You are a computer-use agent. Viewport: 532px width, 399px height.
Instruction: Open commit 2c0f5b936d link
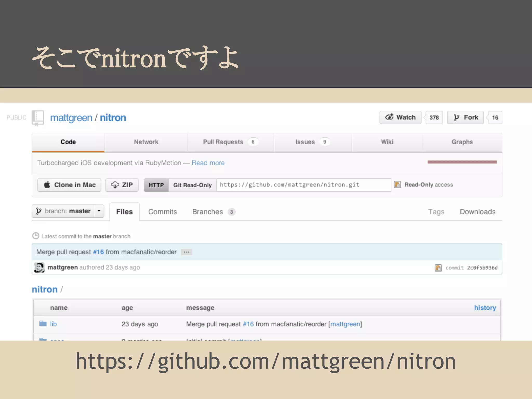[482, 268]
